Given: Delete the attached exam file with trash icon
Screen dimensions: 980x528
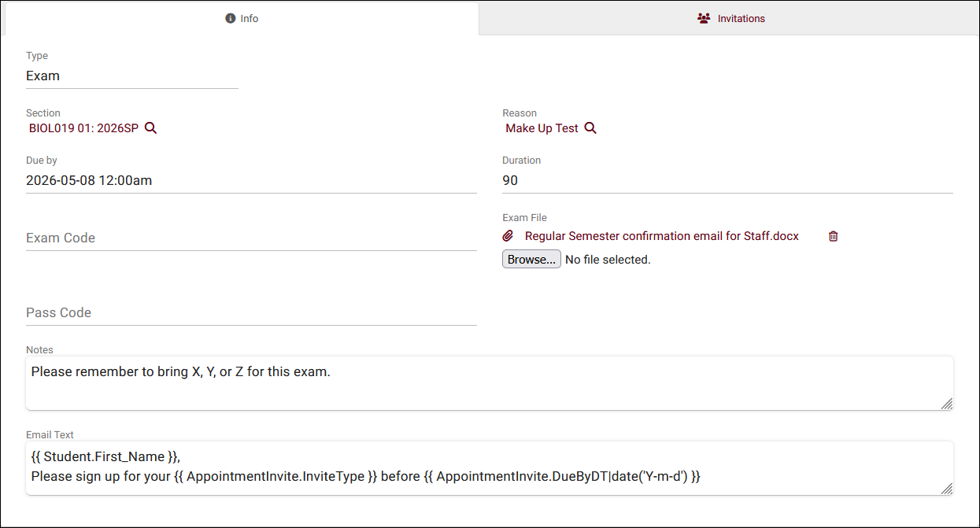Looking at the screenshot, I should point(834,236).
